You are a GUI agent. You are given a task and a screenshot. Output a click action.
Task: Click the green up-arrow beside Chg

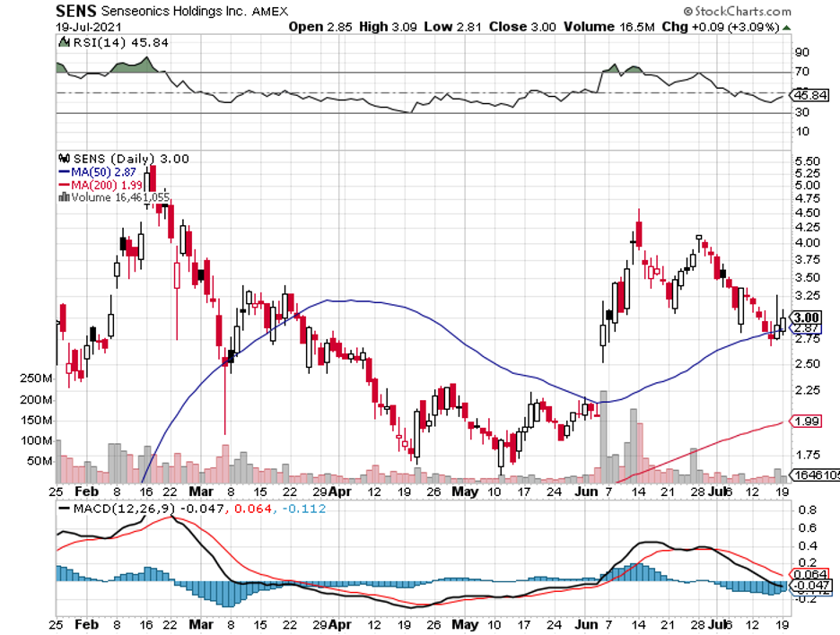click(787, 28)
